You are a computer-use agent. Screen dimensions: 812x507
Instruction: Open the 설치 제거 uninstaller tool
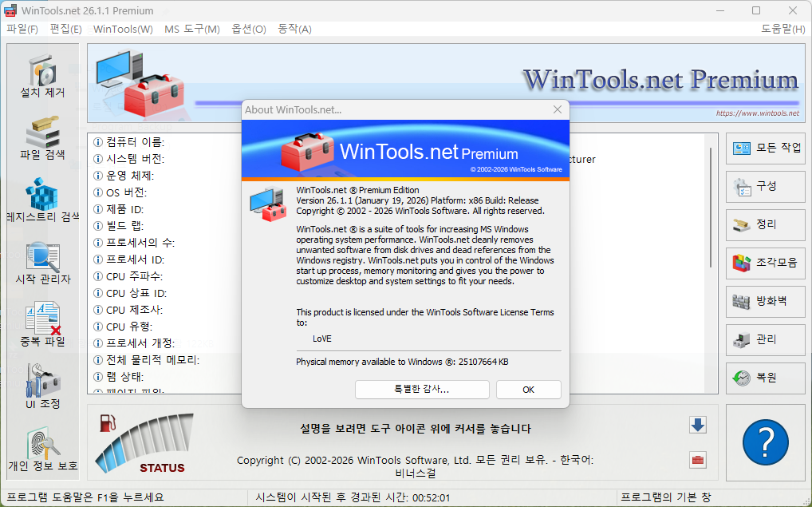pos(42,77)
